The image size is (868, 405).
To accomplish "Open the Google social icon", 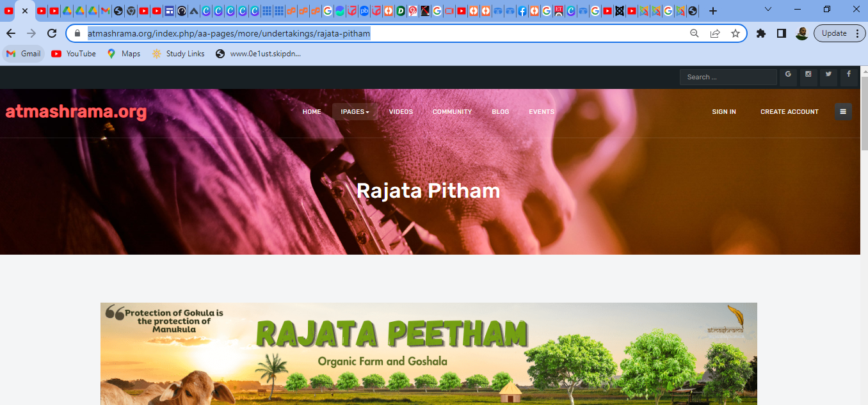I will (788, 77).
